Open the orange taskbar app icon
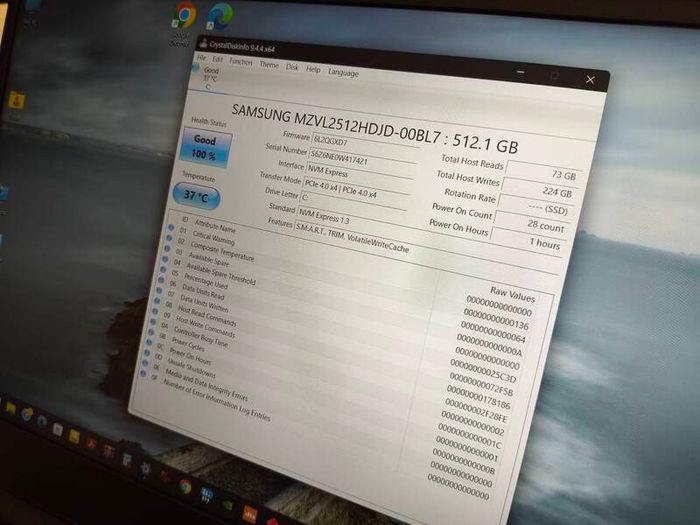The height and width of the screenshot is (525, 700). click(x=249, y=514)
